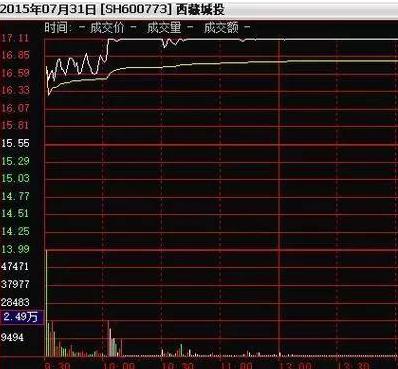Click the 西藏城投 stock name in the title
This screenshot has height=369, width=398.
[x=200, y=9]
